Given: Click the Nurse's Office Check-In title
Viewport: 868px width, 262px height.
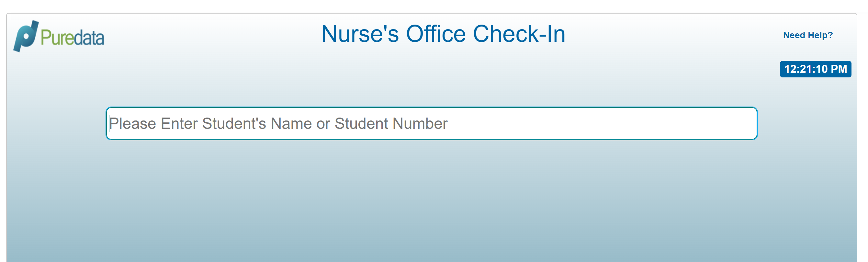Looking at the screenshot, I should click(x=443, y=34).
